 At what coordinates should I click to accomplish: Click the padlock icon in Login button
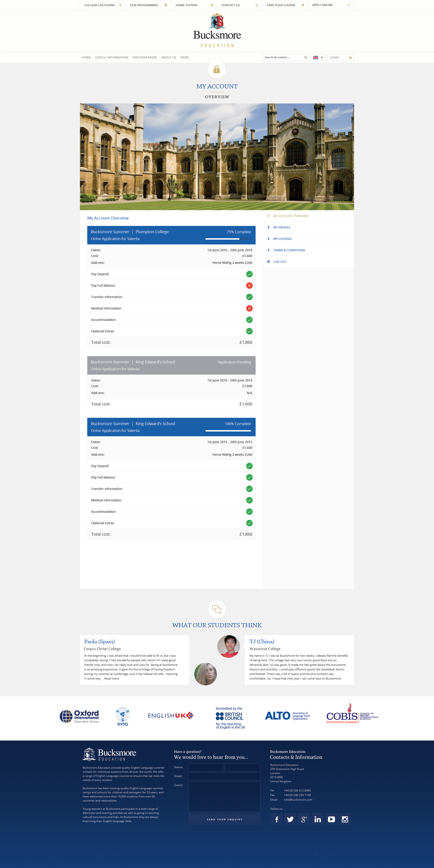(x=350, y=58)
